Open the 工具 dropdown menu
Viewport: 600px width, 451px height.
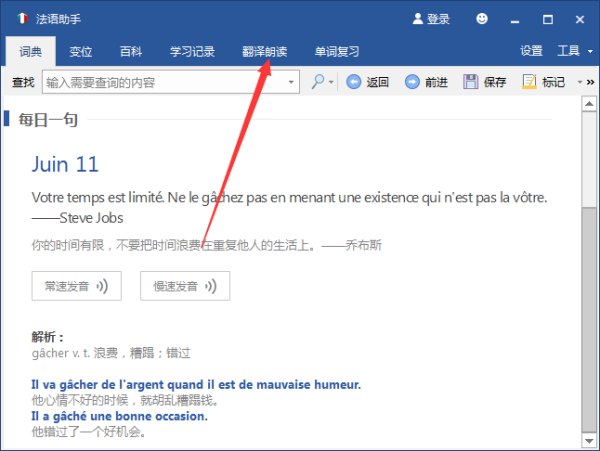574,51
